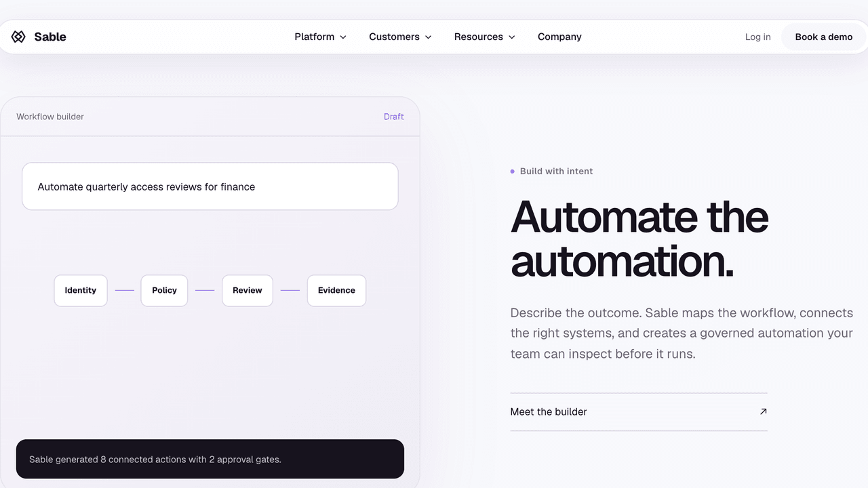
Task: Click the quarterly access reviews prompt field
Action: click(210, 186)
